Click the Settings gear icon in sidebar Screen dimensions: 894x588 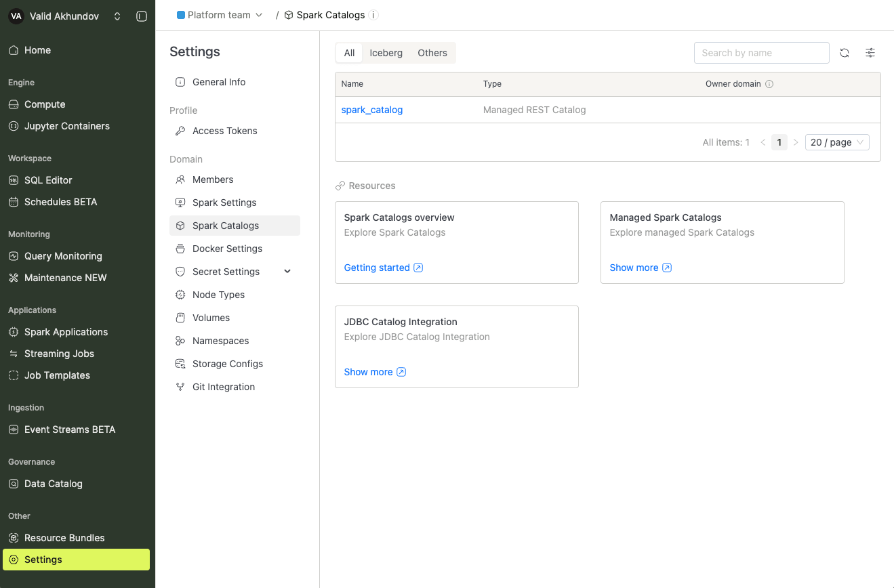(14, 560)
